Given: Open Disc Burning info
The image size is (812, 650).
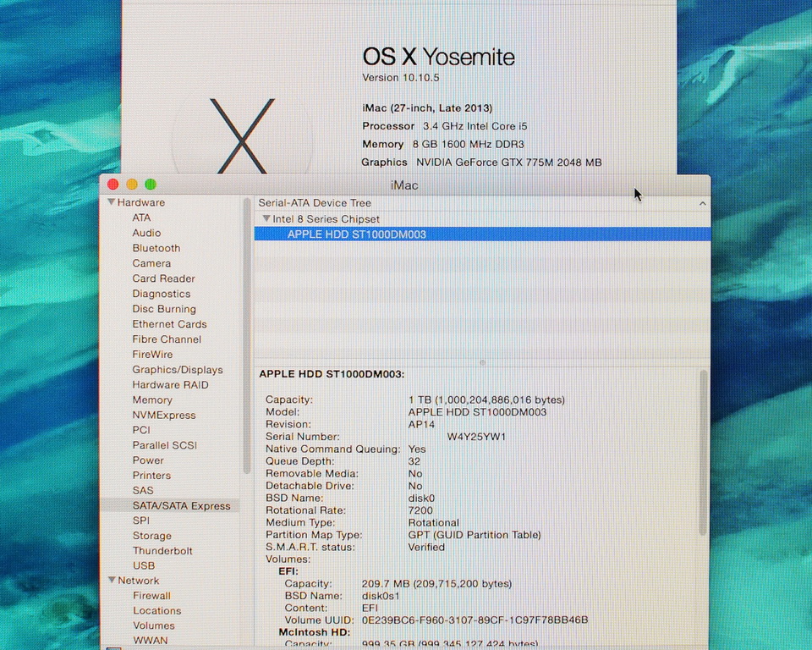Looking at the screenshot, I should click(x=164, y=308).
